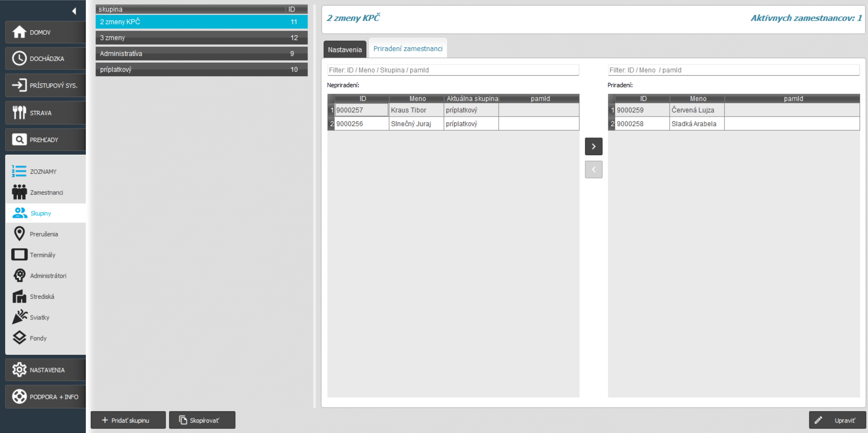Click the Upraviť edit button
The image size is (868, 433).
(x=837, y=420)
